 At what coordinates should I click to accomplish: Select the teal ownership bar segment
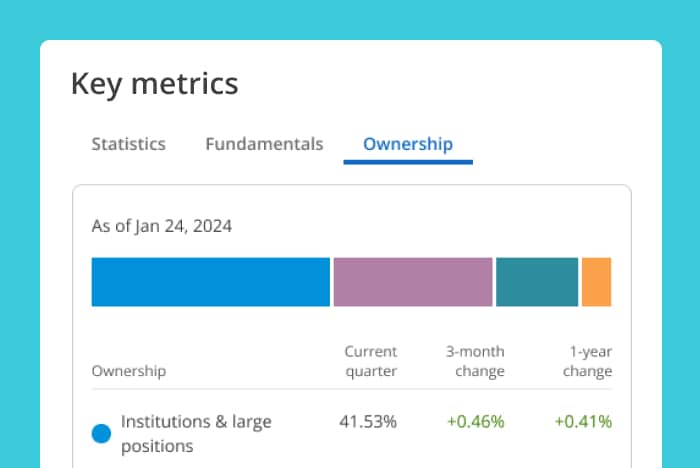pyautogui.click(x=537, y=282)
